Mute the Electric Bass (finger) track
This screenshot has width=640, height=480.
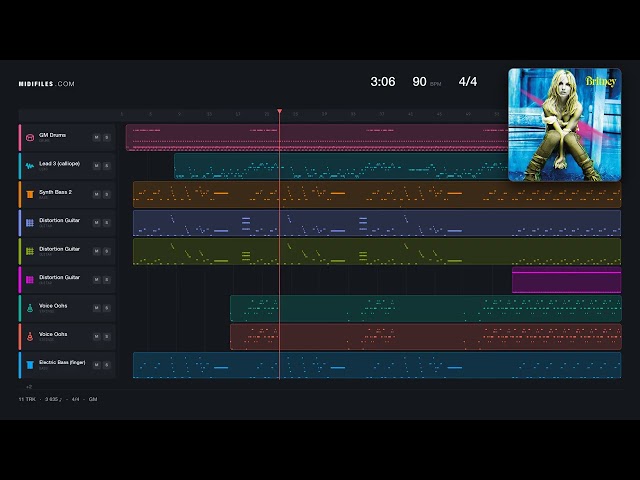[x=96, y=364]
